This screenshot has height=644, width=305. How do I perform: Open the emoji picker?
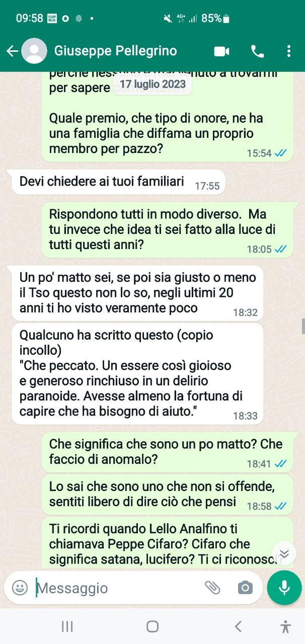pyautogui.click(x=20, y=588)
